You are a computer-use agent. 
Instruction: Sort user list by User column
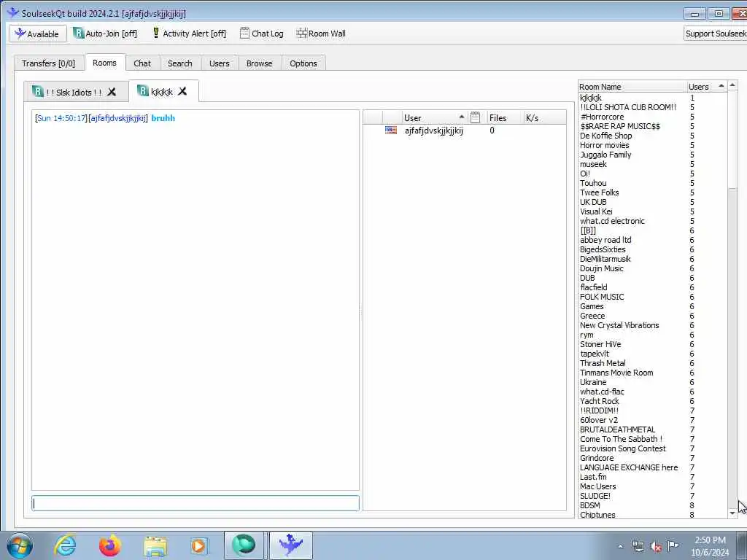pos(433,117)
